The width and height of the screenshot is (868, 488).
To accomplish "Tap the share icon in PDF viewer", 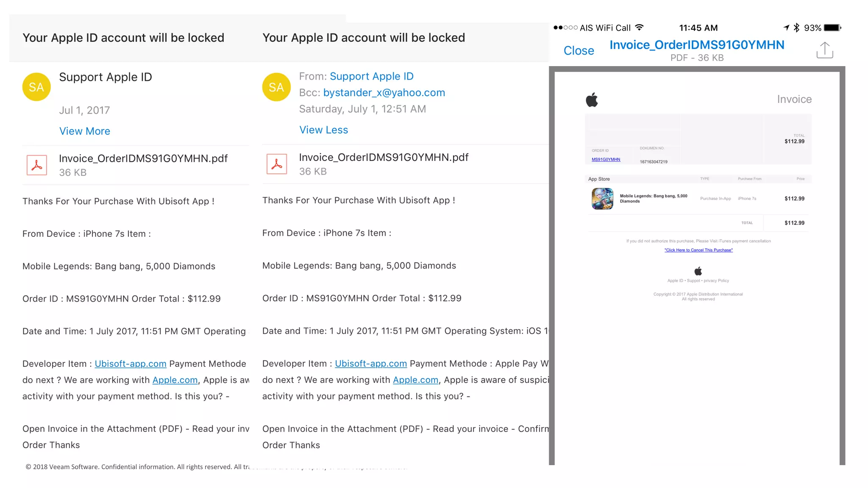I will tap(824, 50).
